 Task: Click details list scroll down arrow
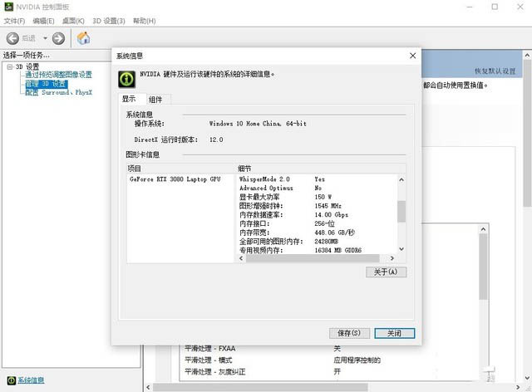(x=401, y=249)
